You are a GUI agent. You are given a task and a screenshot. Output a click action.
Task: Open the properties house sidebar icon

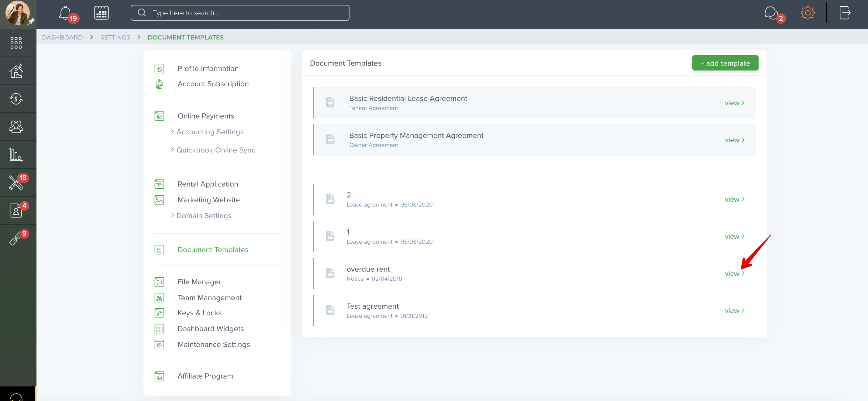click(16, 71)
